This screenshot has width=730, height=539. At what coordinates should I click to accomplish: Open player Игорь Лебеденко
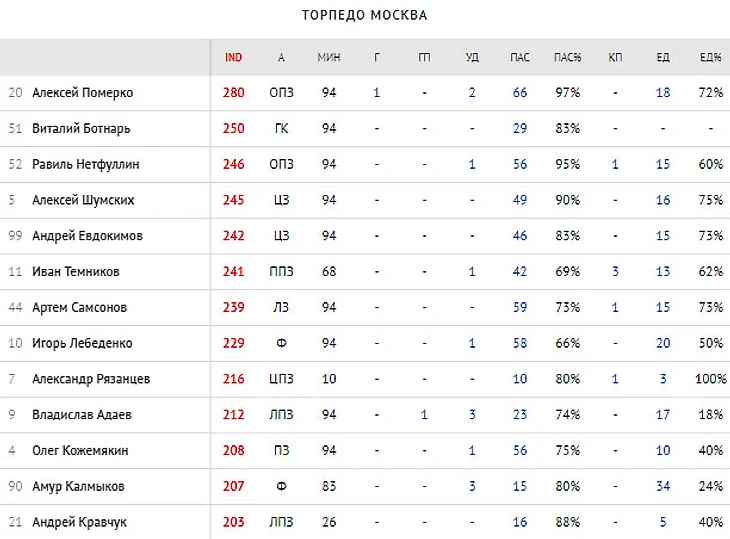click(x=82, y=343)
